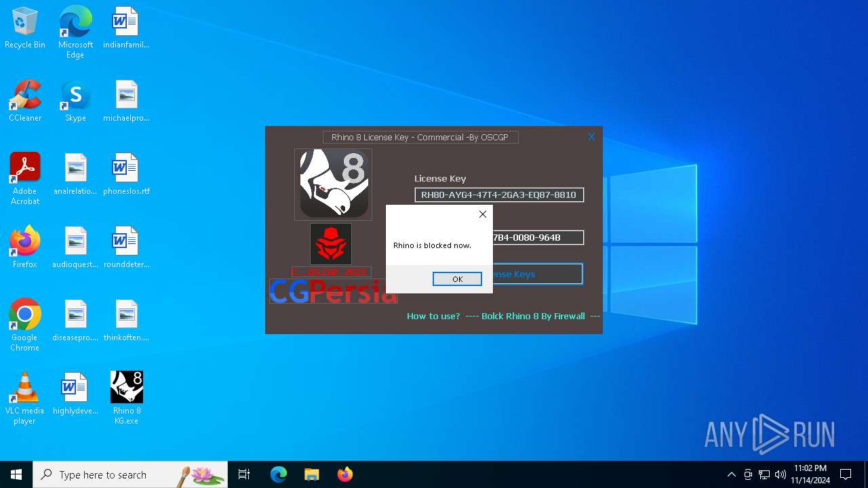Viewport: 868px width, 488px height.
Task: Open the notification center icon
Action: point(846,474)
